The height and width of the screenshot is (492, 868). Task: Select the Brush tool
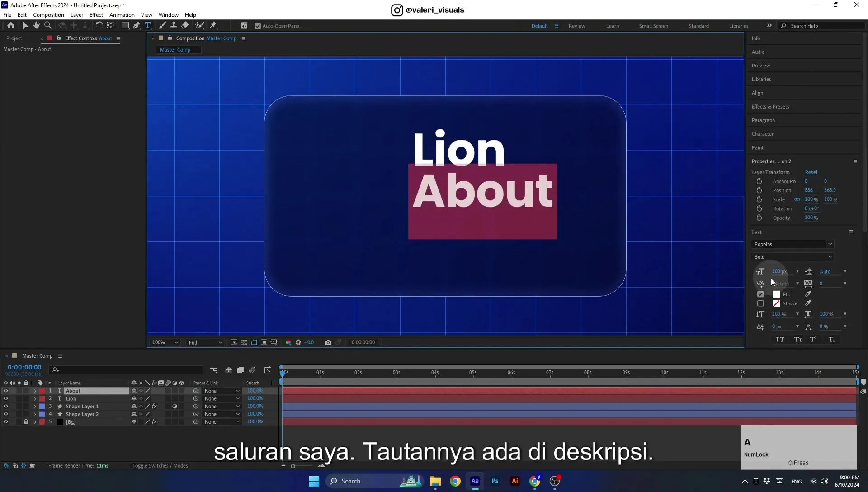[x=162, y=26]
